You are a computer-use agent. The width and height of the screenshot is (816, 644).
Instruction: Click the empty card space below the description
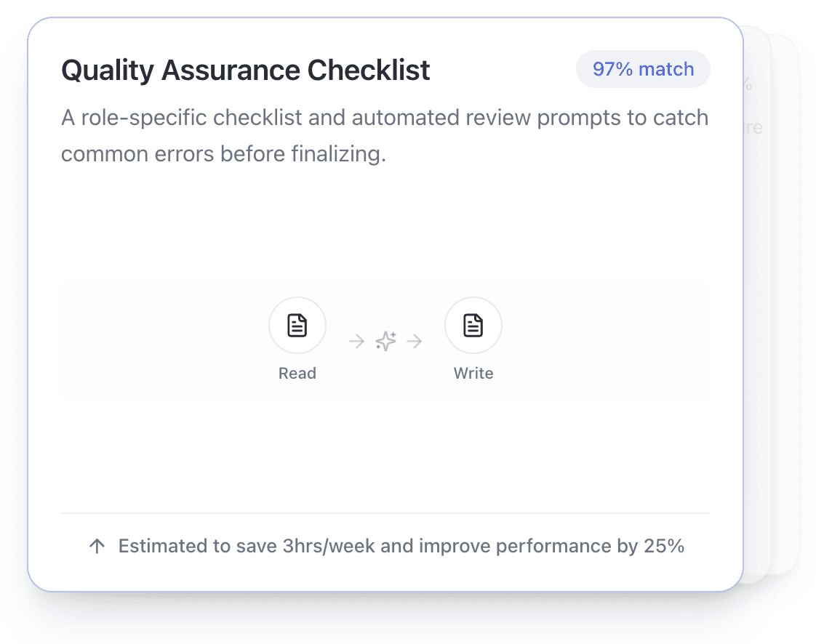pos(385,225)
